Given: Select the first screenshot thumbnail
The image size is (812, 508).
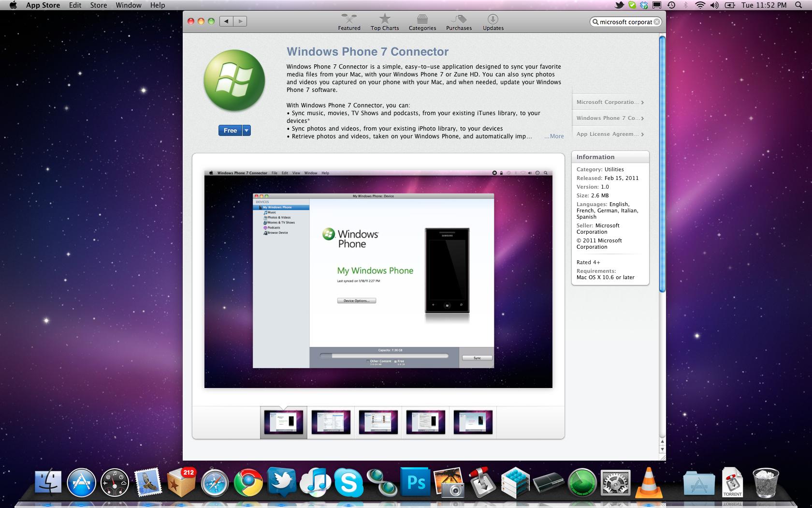Looking at the screenshot, I should (284, 422).
